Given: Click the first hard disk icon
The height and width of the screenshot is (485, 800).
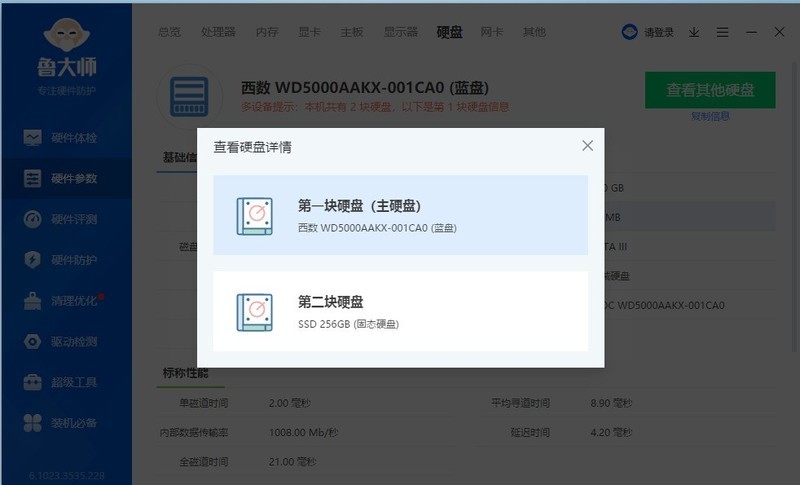Looking at the screenshot, I should 255,216.
